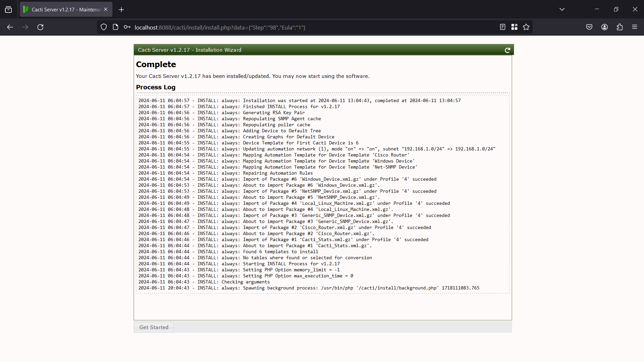Viewport: 644px width, 362px height.
Task: Go back to previous page
Action: (x=10, y=27)
